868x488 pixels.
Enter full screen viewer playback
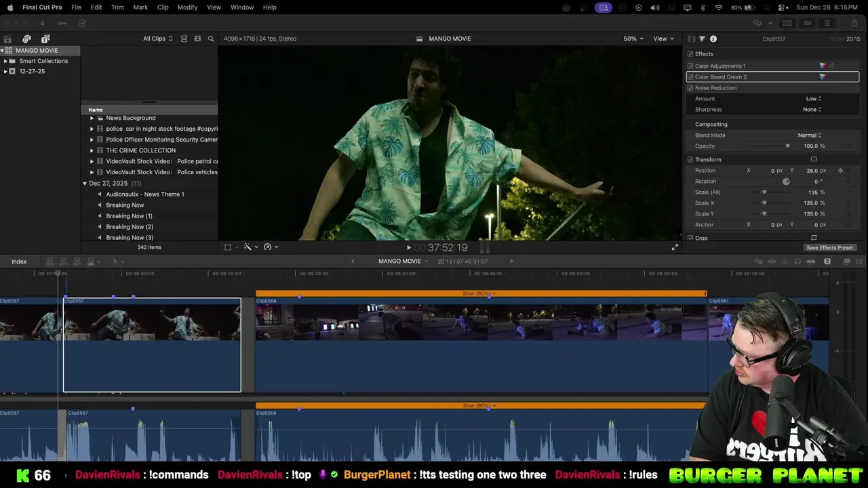(x=674, y=247)
